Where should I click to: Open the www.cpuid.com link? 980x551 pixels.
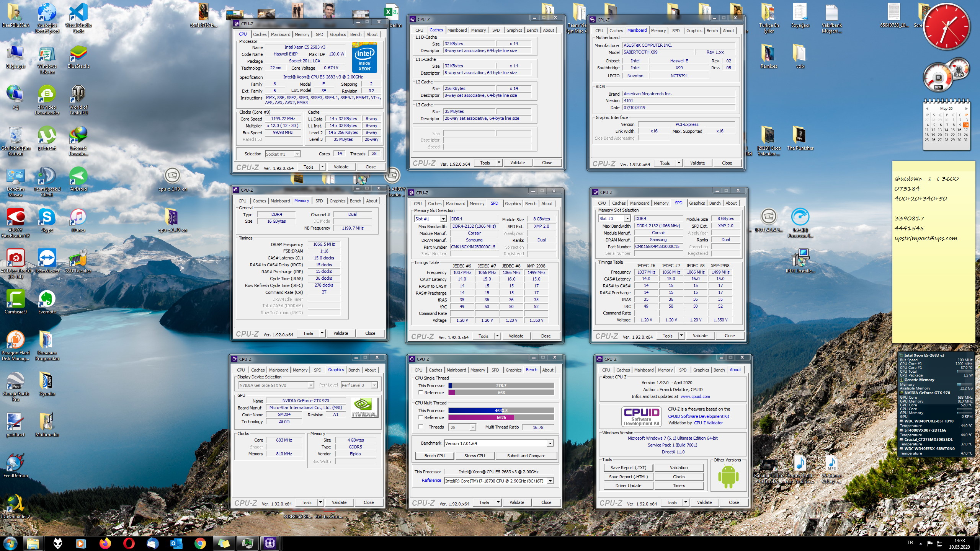point(695,396)
